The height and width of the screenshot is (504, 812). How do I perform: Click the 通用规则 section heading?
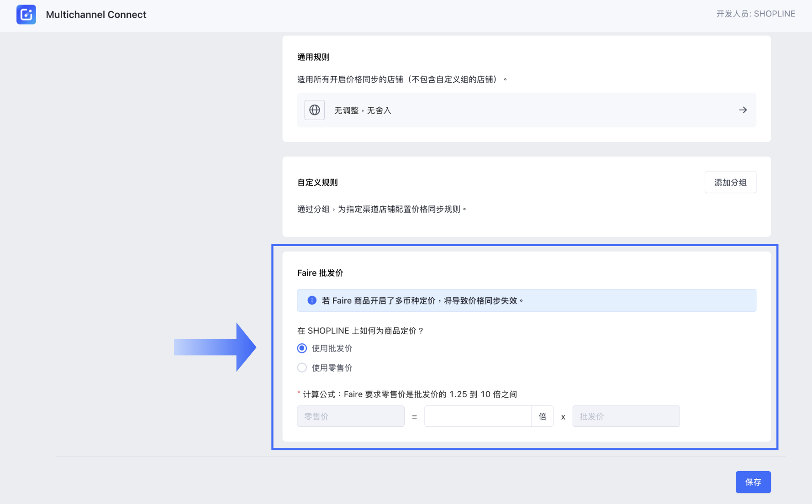313,57
